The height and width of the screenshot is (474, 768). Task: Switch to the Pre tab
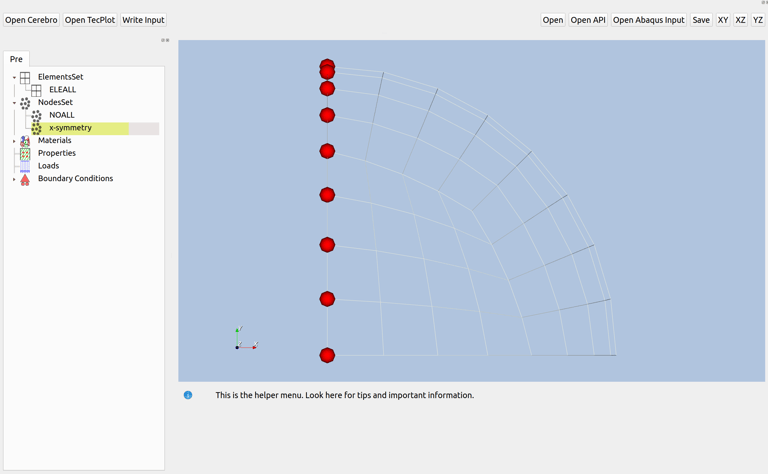(x=16, y=59)
